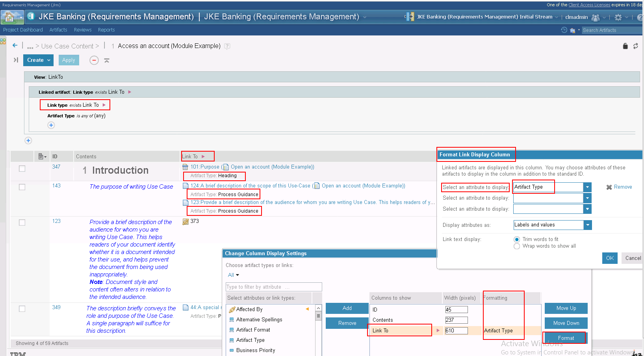Click the configuration stream icon
The width and height of the screenshot is (644, 356).
[x=410, y=17]
